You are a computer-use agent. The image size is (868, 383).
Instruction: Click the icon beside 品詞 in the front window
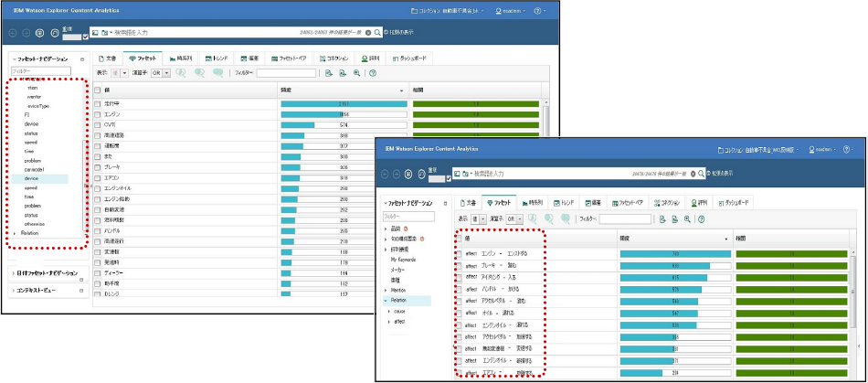(407, 229)
